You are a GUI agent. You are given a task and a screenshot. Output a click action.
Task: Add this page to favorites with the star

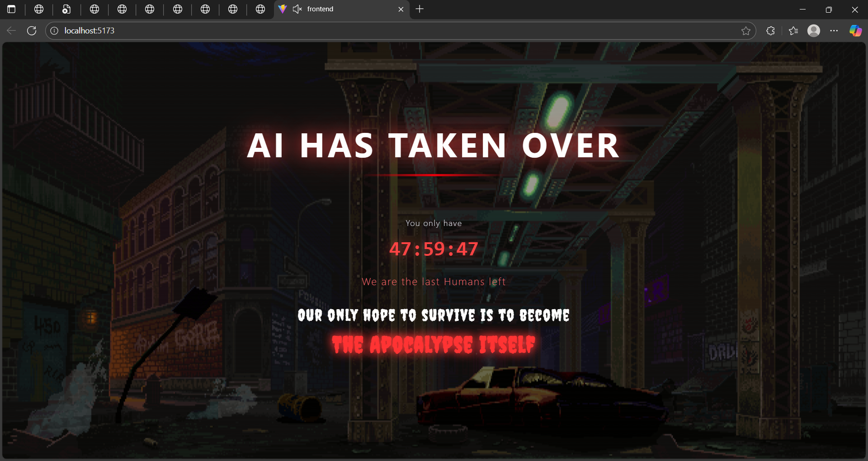746,31
